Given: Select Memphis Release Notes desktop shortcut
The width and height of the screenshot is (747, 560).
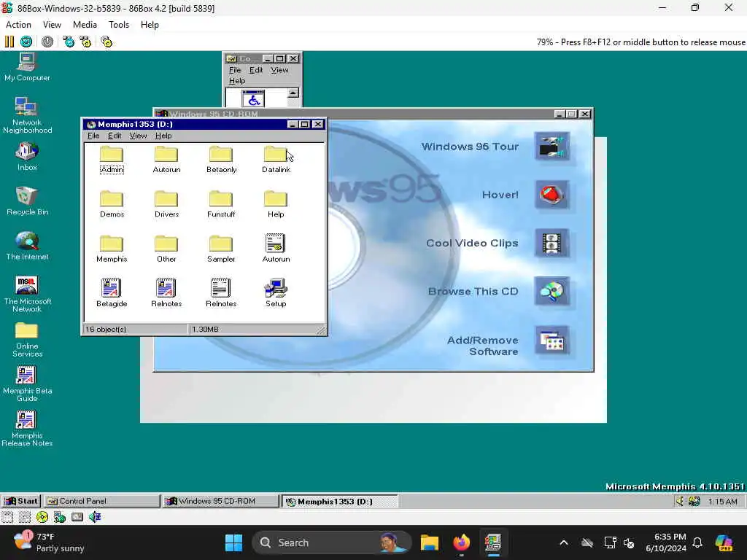Looking at the screenshot, I should coord(27,429).
